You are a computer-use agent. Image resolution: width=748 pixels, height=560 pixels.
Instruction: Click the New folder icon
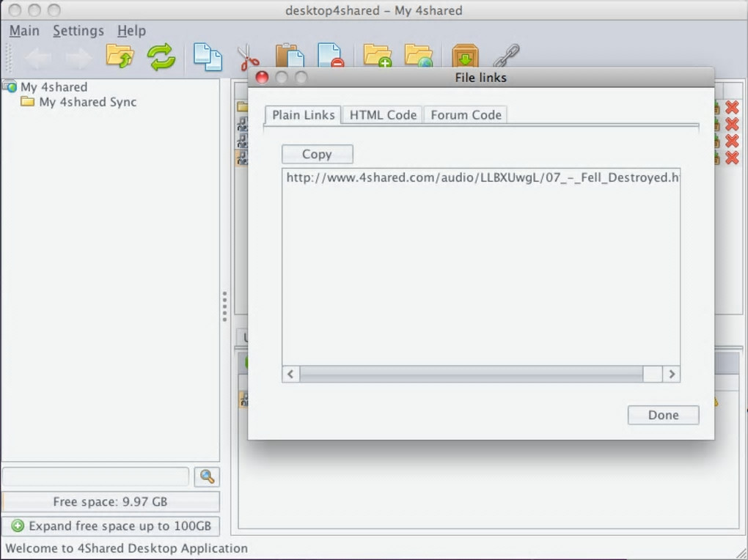point(378,55)
